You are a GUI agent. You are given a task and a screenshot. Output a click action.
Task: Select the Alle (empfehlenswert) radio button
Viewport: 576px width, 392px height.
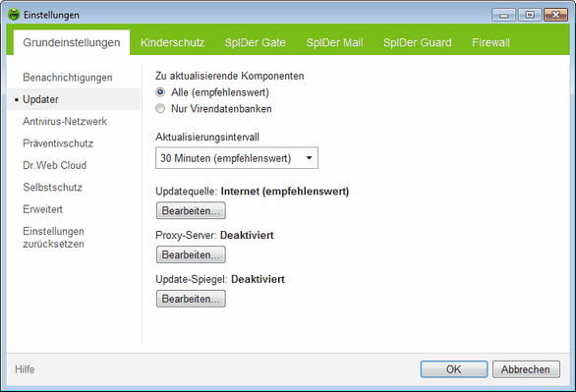tap(160, 92)
